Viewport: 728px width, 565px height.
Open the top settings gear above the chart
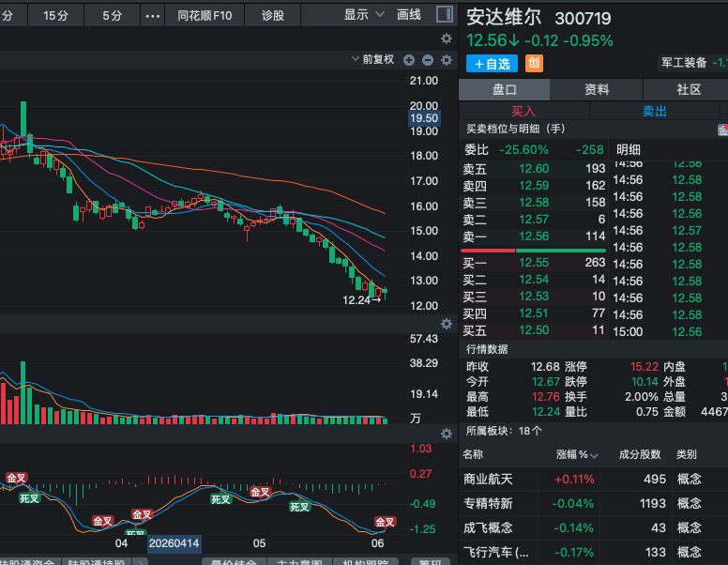(x=447, y=38)
